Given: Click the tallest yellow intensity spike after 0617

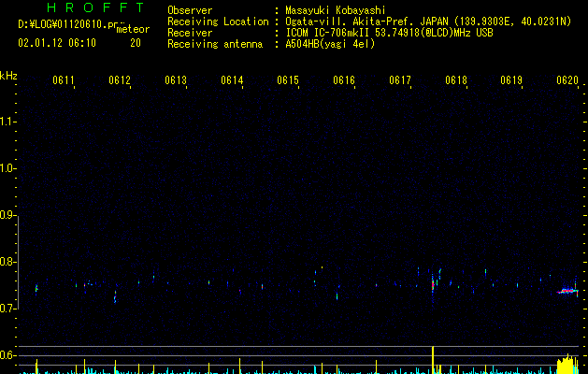Looking at the screenshot, I should point(433,360).
